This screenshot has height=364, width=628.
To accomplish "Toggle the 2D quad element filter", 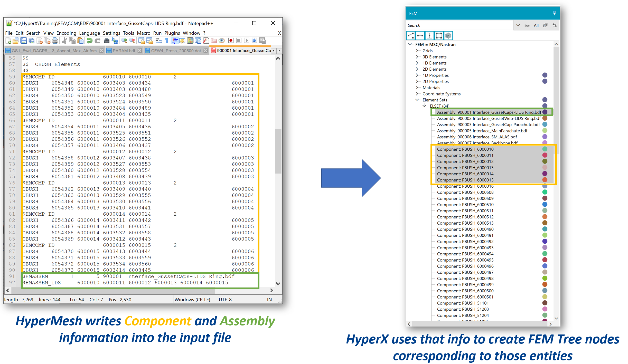I will coord(439,35).
